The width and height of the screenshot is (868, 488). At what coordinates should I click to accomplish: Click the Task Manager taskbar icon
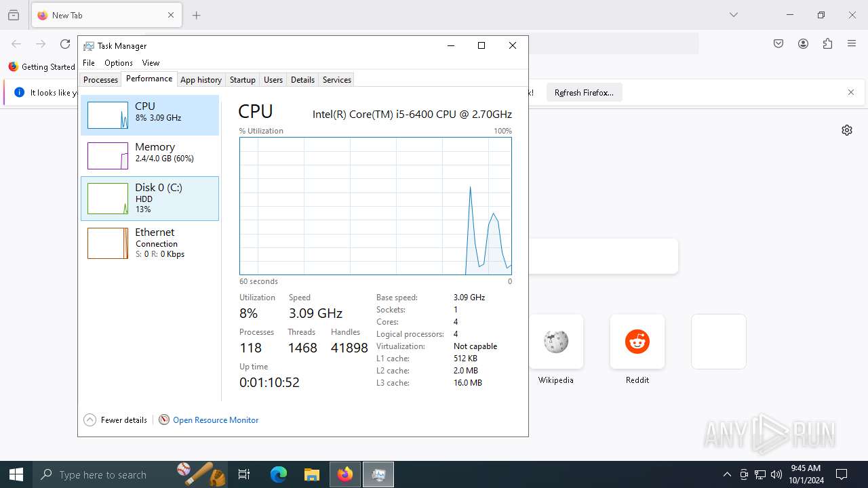[378, 474]
